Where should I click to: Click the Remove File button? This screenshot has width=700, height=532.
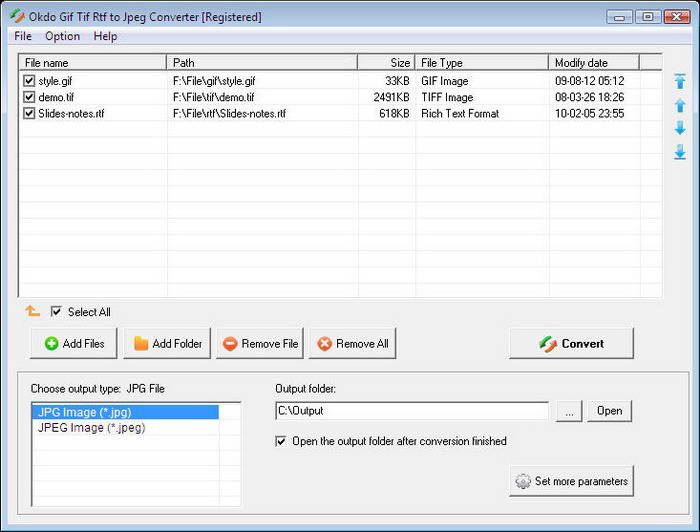click(x=260, y=343)
